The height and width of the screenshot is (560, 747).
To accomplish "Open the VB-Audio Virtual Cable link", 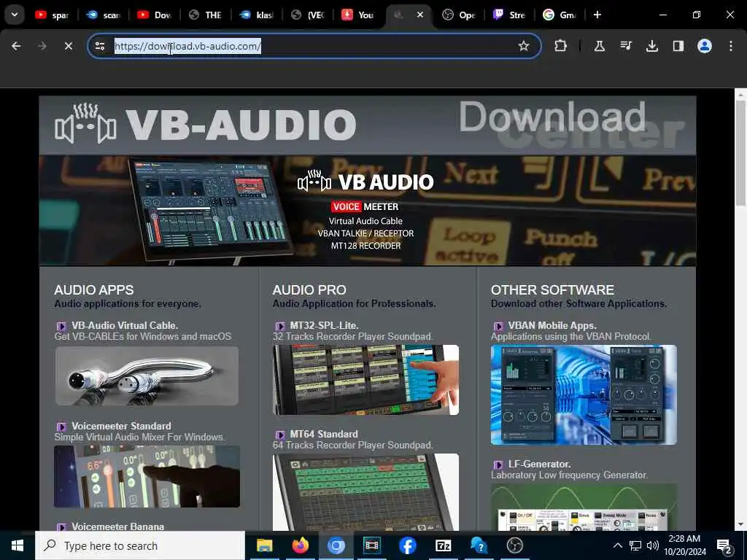I will 125,326.
